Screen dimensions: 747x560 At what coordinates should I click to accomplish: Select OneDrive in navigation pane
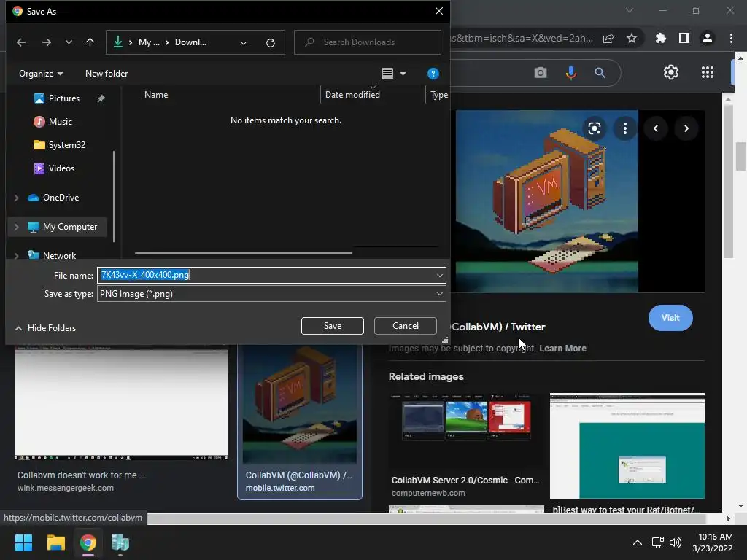click(x=61, y=197)
